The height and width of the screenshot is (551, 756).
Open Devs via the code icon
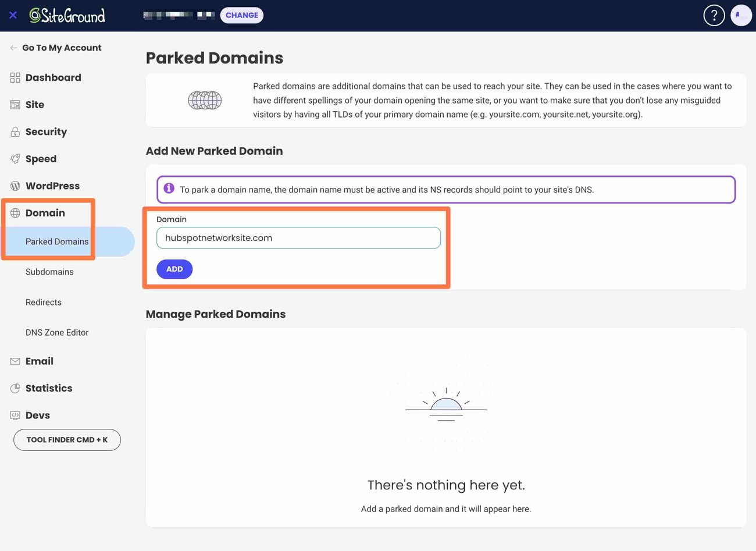pyautogui.click(x=14, y=415)
